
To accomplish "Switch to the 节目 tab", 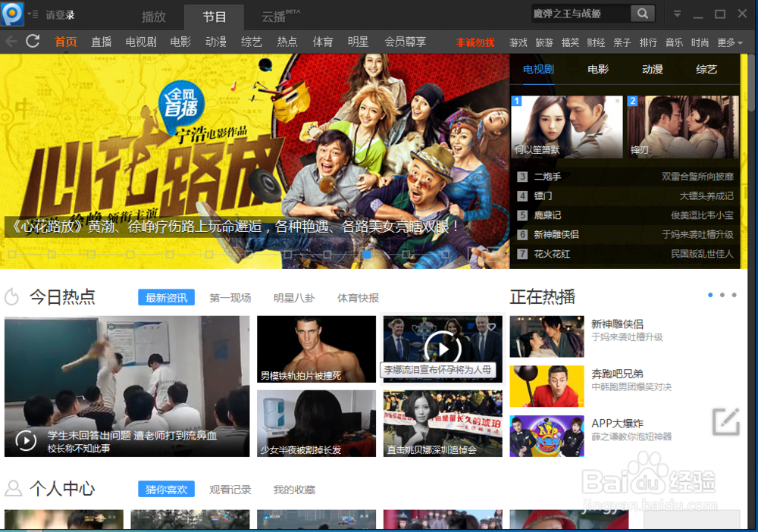I will [x=215, y=17].
